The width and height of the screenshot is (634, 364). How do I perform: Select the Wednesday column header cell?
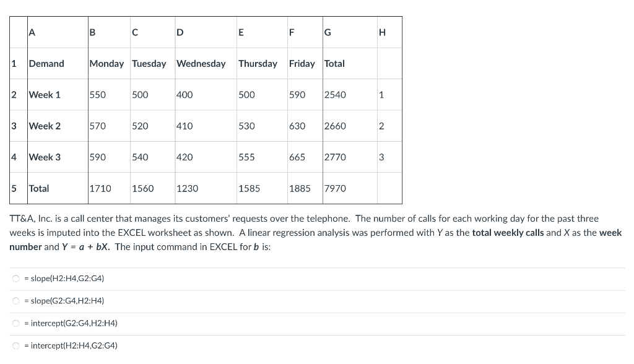pos(206,64)
